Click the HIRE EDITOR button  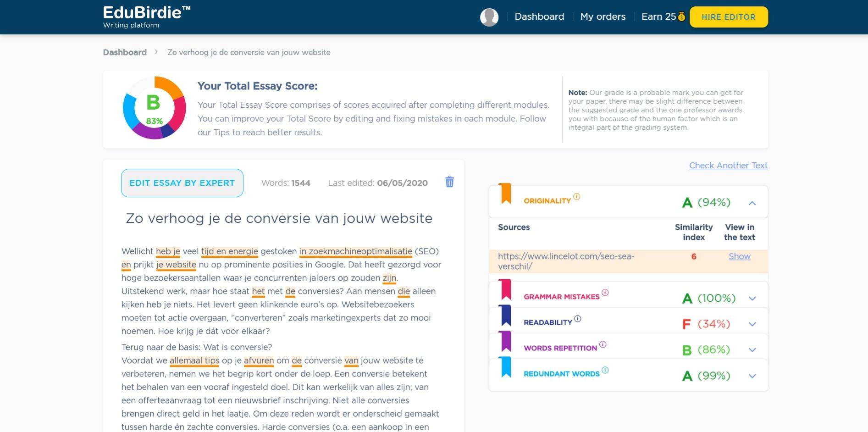pyautogui.click(x=729, y=17)
